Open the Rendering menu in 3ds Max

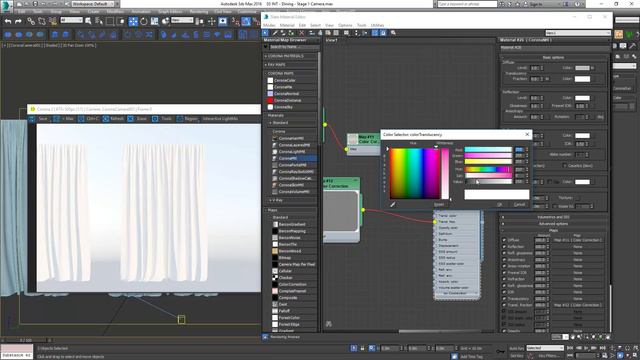click(199, 12)
